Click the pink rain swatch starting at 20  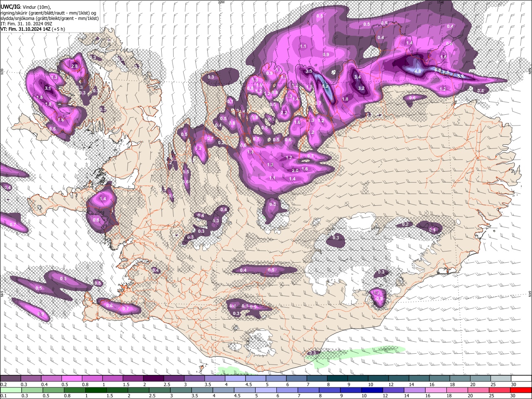tap(479, 390)
